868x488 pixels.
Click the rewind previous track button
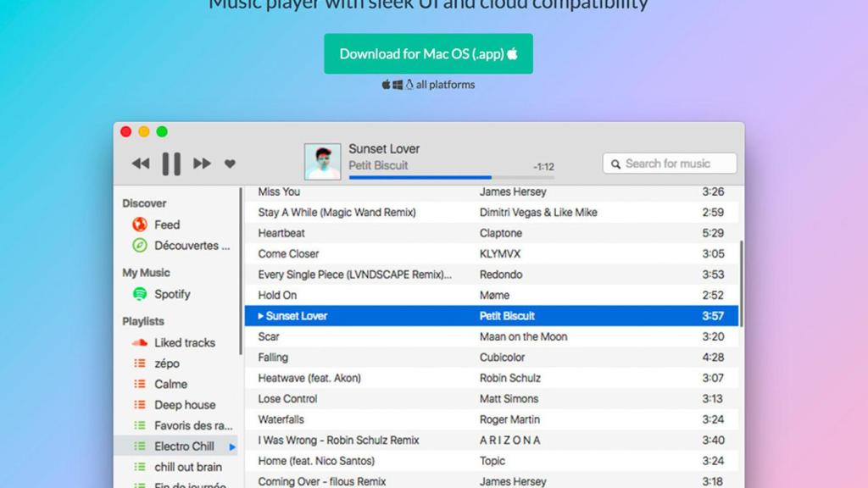coord(141,164)
